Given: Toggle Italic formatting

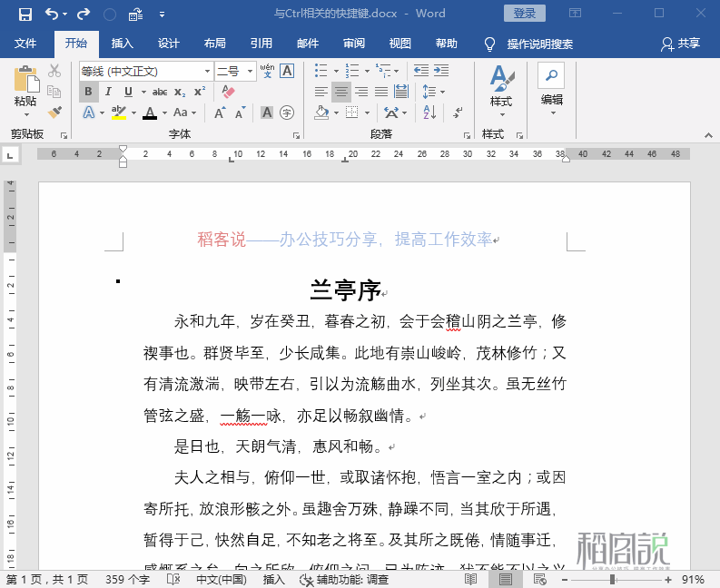Looking at the screenshot, I should (x=108, y=92).
